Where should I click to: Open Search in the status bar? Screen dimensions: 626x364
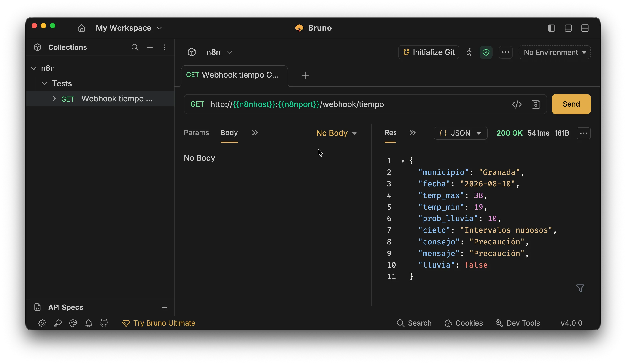pyautogui.click(x=414, y=323)
